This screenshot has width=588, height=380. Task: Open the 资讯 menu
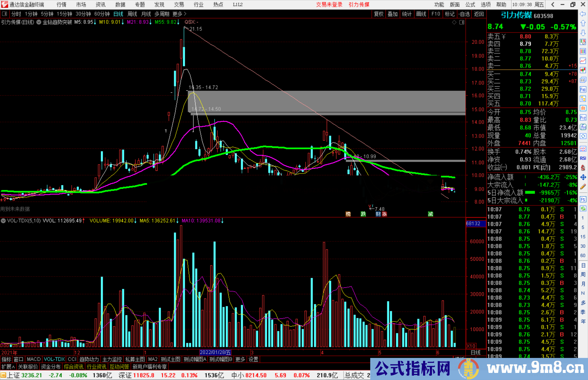(100, 5)
